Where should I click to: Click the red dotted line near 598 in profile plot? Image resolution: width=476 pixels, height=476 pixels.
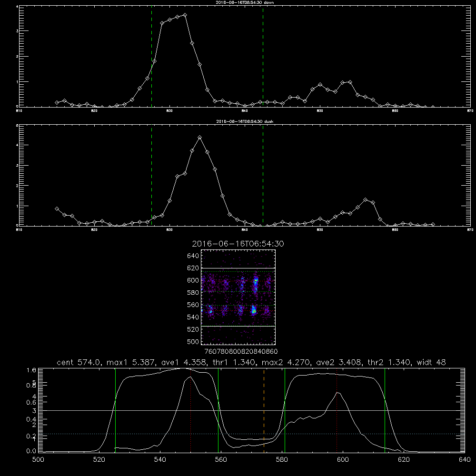tap(337, 410)
